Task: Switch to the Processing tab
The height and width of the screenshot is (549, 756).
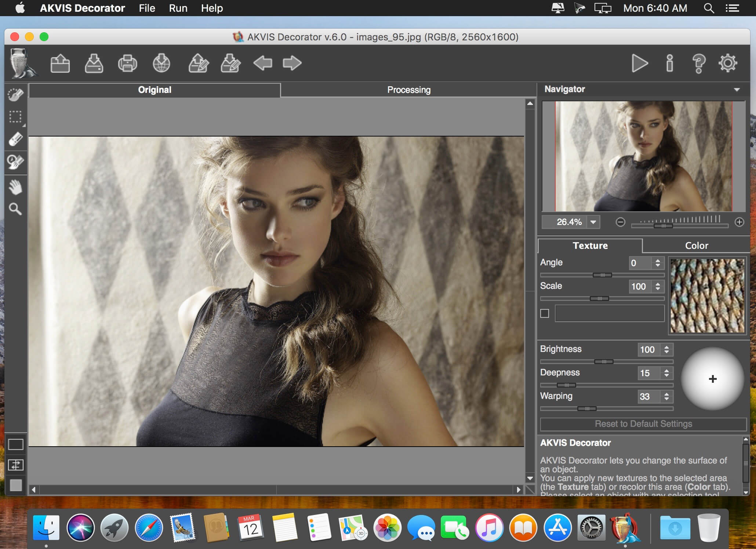Action: click(x=409, y=90)
